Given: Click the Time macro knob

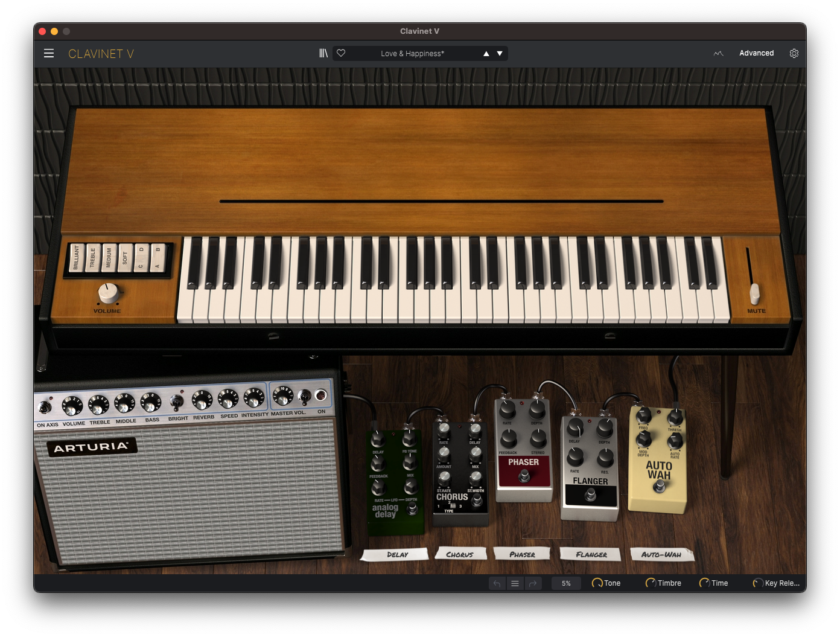Looking at the screenshot, I should pyautogui.click(x=705, y=583).
